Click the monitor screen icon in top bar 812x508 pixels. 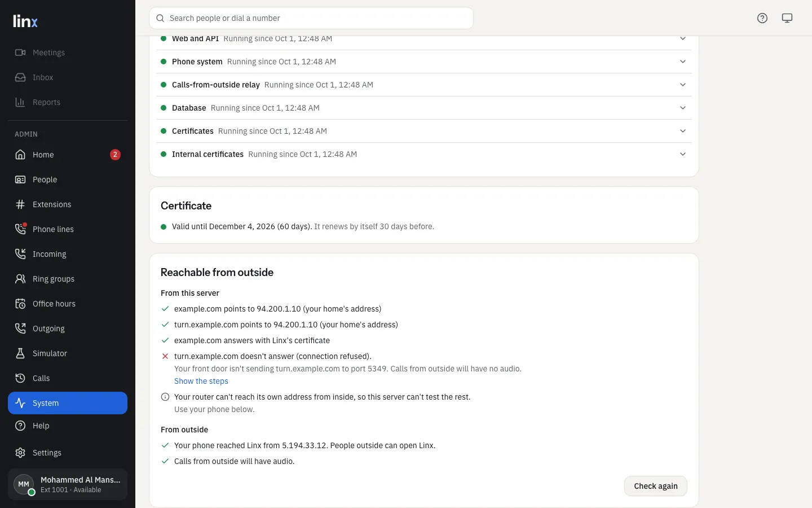click(787, 18)
